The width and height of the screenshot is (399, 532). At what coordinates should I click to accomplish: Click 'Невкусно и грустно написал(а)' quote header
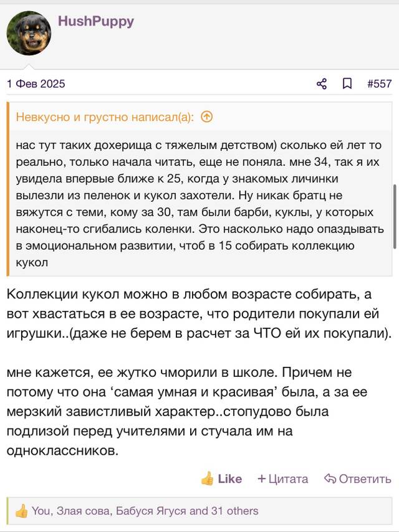point(105,117)
